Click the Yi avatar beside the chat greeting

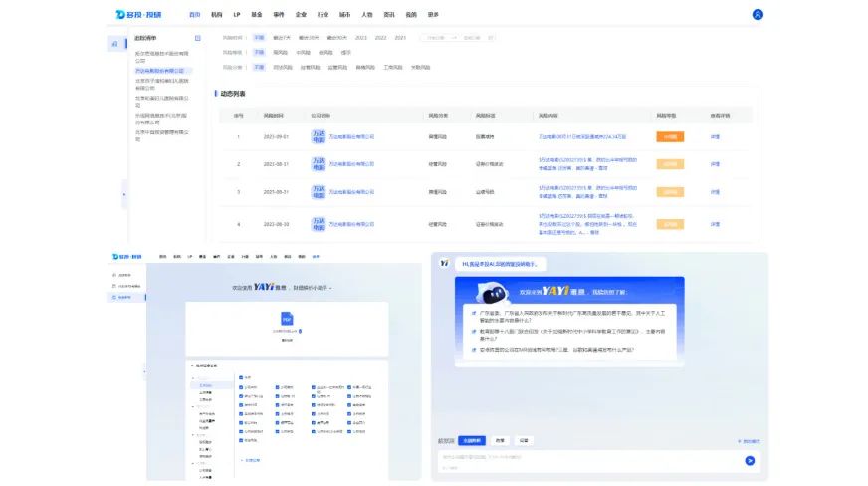444,263
